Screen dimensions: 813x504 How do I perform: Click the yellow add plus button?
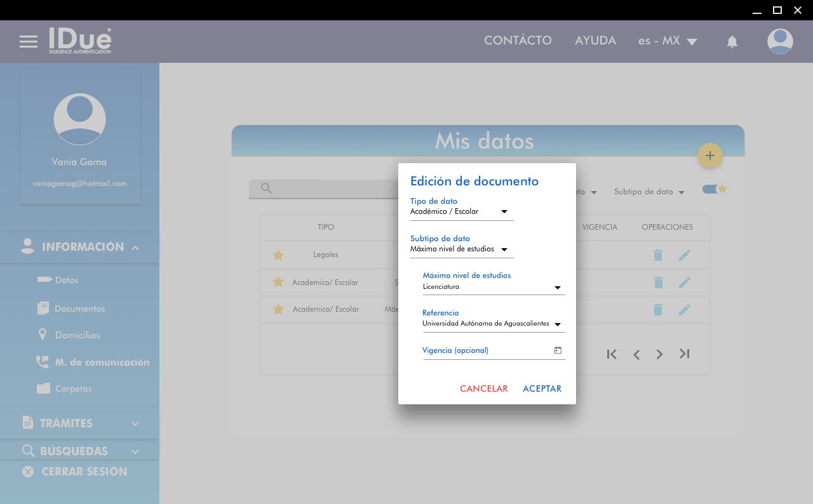point(709,156)
